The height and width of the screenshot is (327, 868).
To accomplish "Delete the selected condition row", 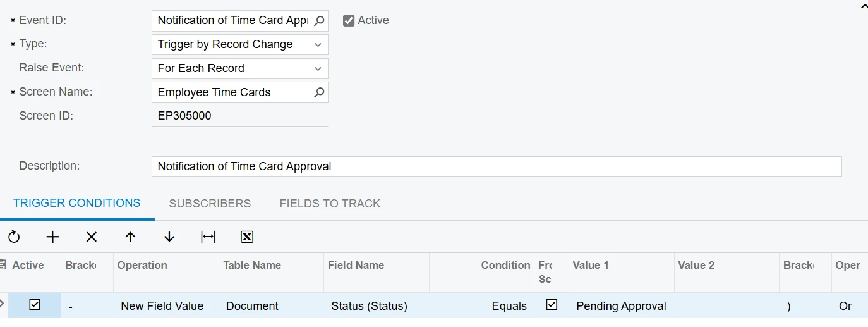I will click(x=92, y=237).
